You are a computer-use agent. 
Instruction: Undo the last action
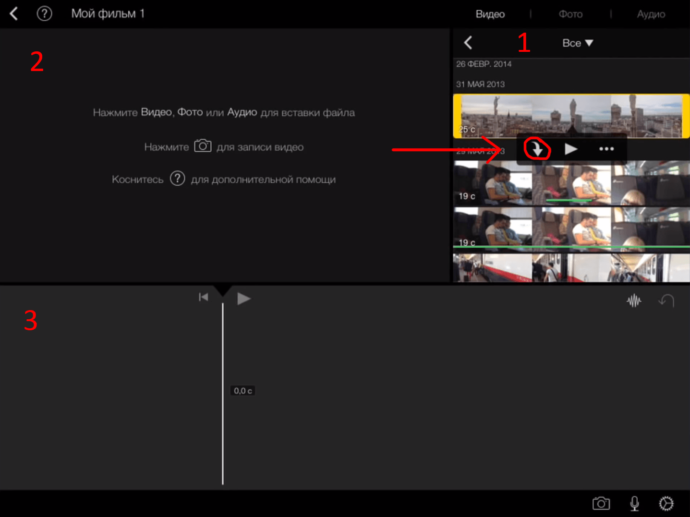[666, 301]
